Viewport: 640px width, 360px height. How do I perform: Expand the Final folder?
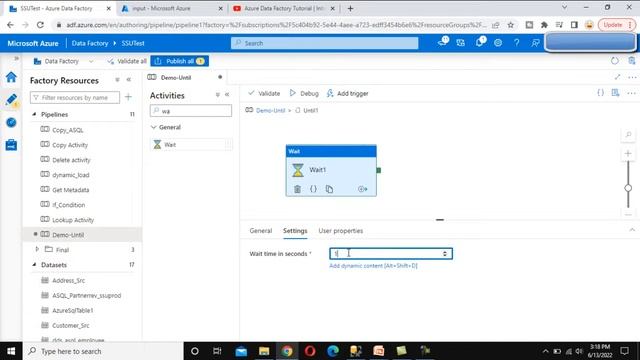[x=37, y=249]
